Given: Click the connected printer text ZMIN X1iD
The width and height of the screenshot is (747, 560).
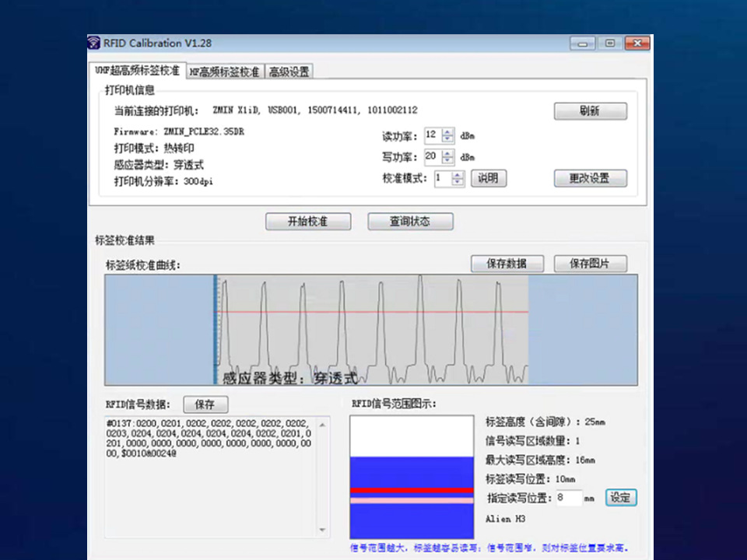Looking at the screenshot, I should click(236, 110).
